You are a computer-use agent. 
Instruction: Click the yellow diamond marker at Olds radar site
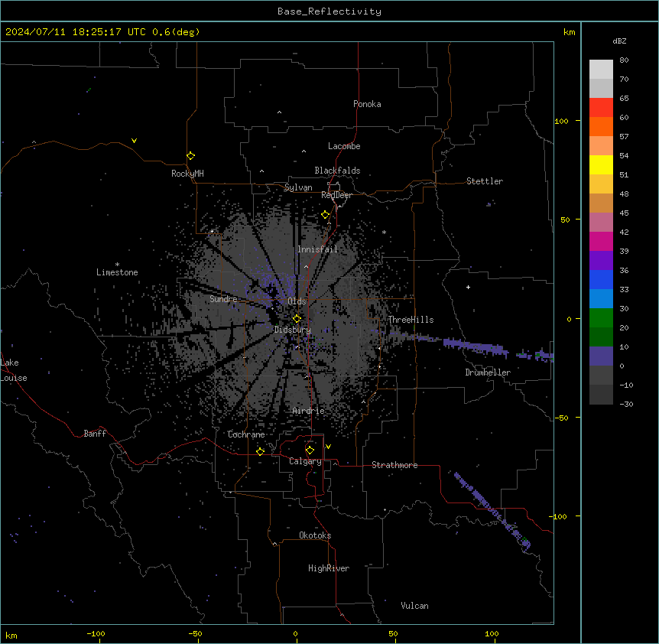point(297,318)
